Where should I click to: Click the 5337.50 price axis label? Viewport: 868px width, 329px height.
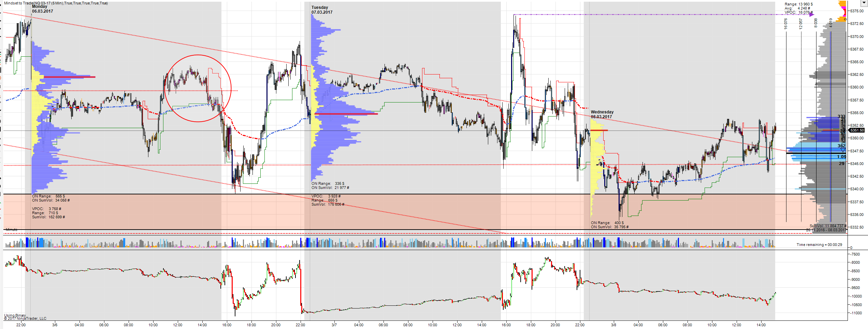857,202
